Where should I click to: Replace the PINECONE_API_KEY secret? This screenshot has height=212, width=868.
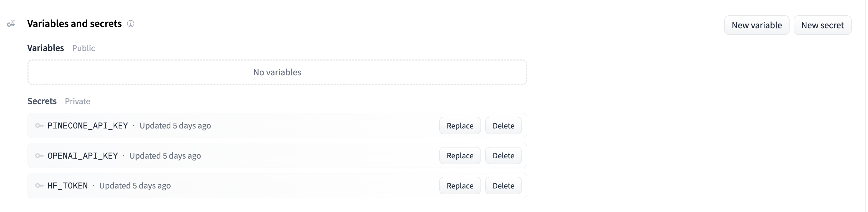coord(460,125)
